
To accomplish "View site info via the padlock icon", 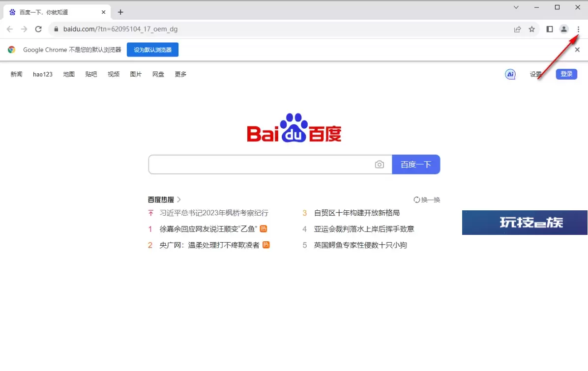I will click(56, 29).
